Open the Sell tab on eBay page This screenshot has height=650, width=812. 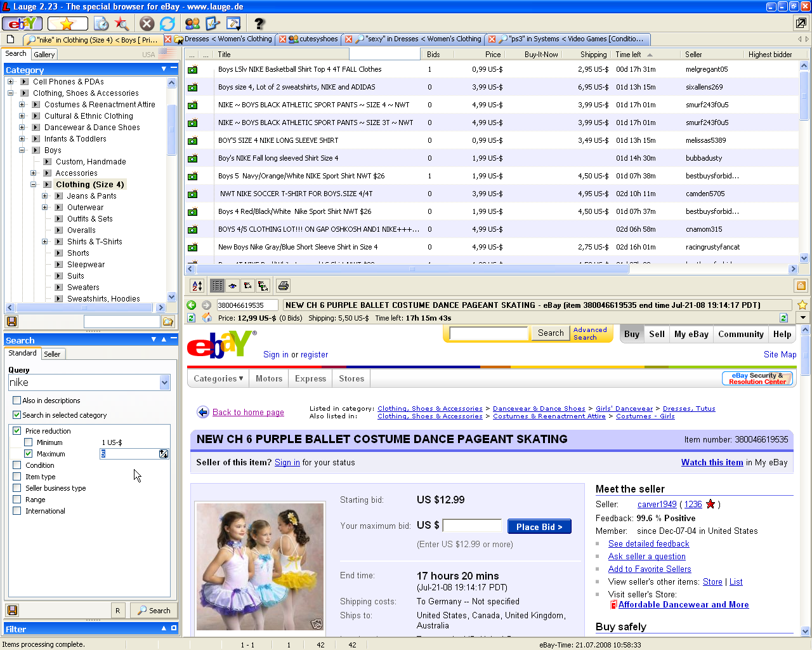[657, 335]
